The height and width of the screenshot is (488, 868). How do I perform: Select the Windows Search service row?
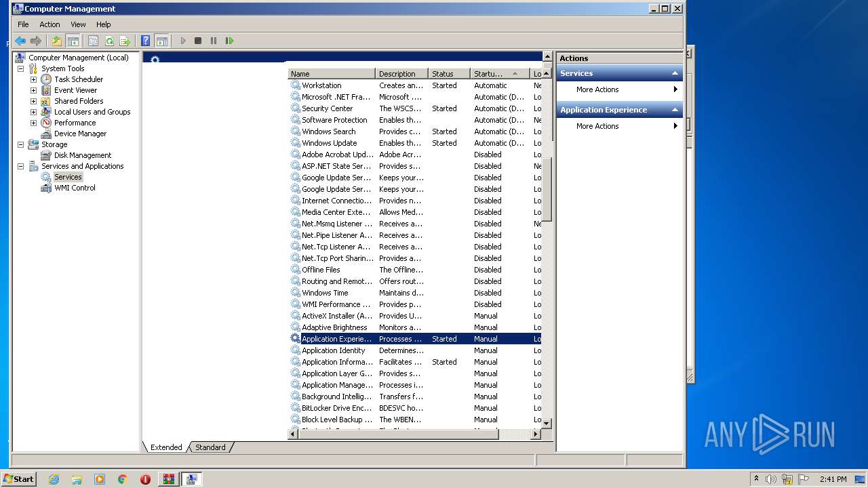[x=415, y=131]
